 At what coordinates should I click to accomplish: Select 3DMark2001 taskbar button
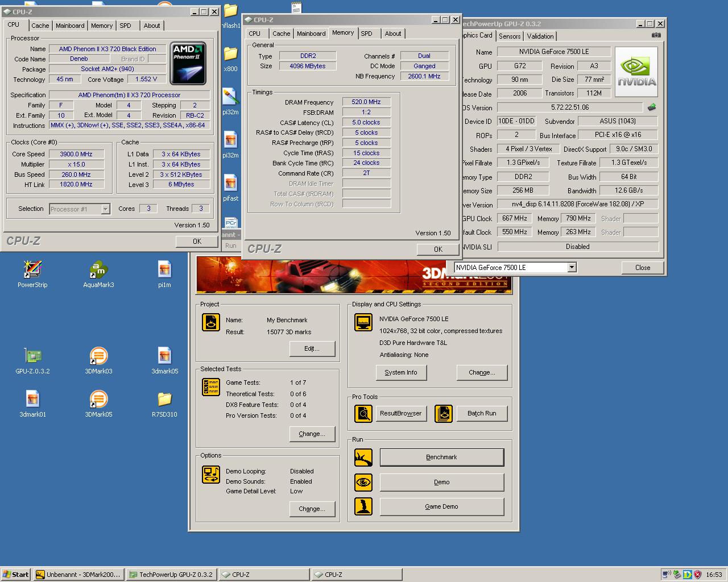pos(78,575)
